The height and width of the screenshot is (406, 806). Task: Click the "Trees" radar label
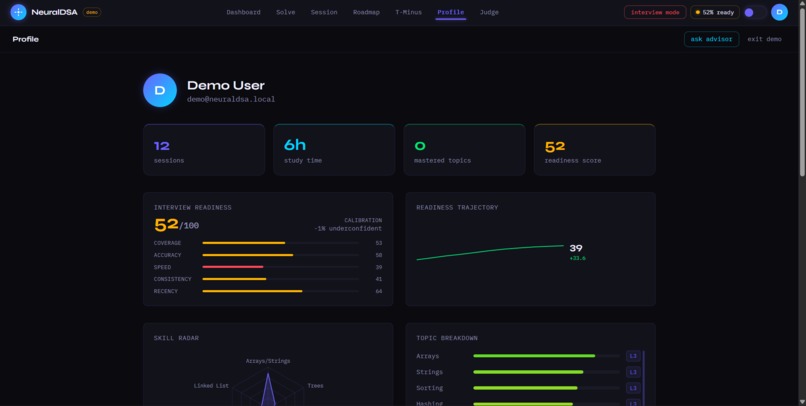(315, 386)
